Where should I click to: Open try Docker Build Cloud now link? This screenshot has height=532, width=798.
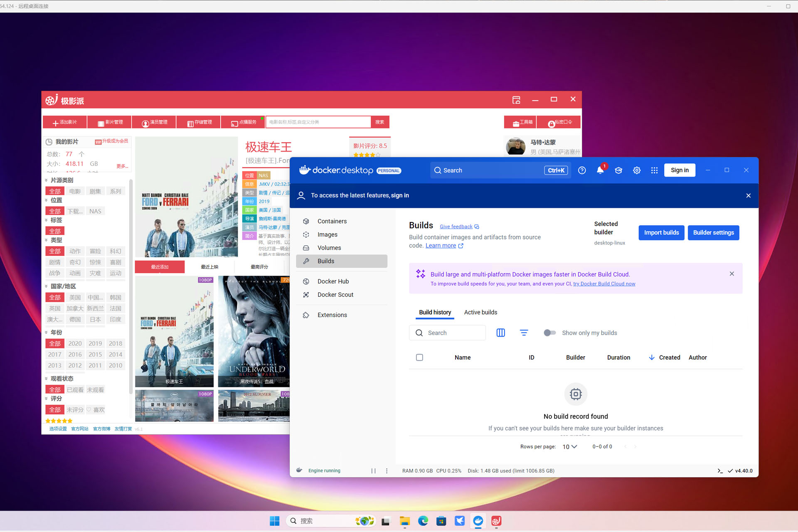point(604,284)
